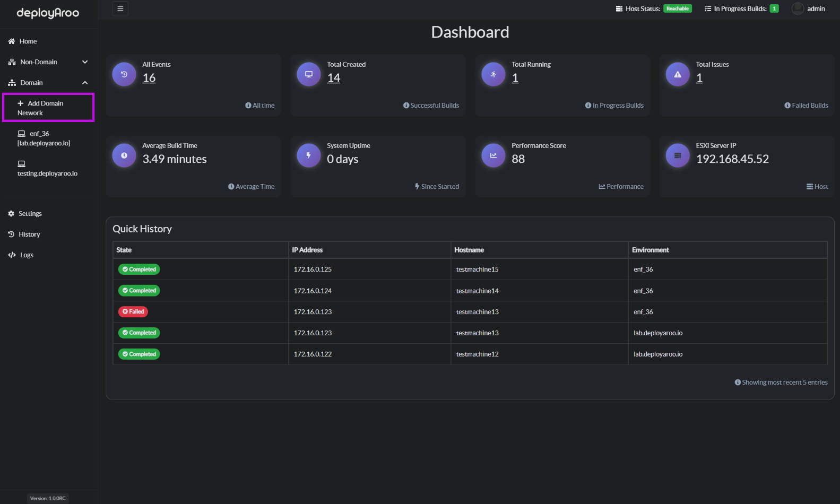Screen dimensions: 840x504
Task: Collapse the Domain menu chevron
Action: click(85, 83)
